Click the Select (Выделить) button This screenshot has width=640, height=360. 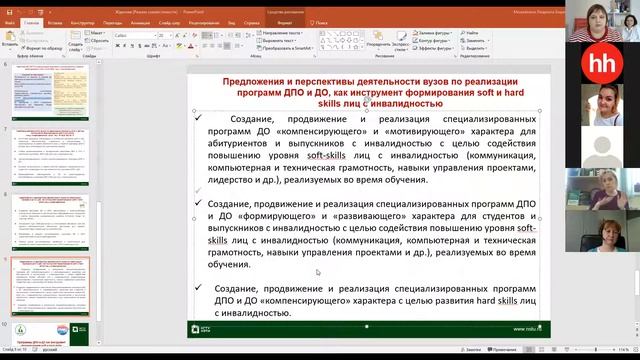point(474,48)
